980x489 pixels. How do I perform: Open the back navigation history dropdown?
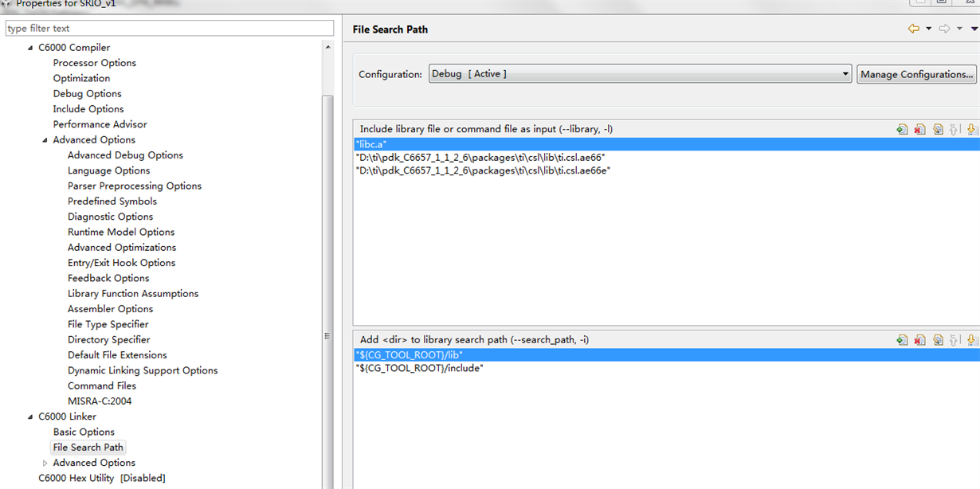pyautogui.click(x=928, y=29)
